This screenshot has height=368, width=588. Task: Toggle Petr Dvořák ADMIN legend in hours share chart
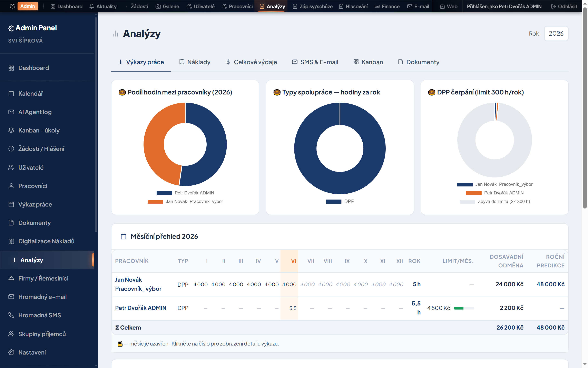(185, 193)
